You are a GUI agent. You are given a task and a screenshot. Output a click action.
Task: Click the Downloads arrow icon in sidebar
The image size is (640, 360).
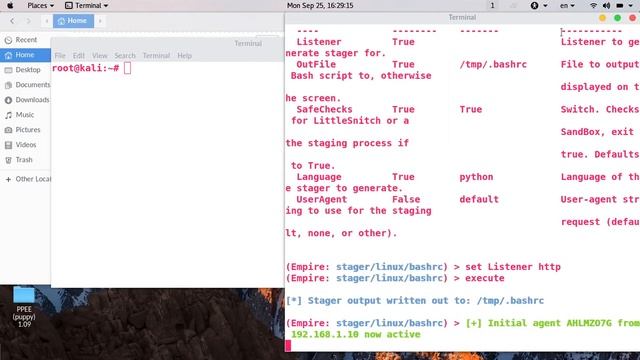8,100
